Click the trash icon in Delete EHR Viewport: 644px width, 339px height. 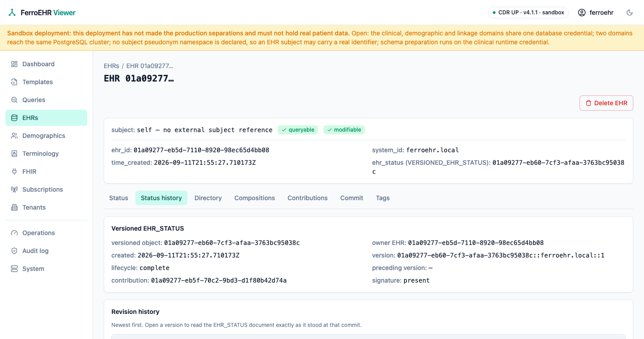[589, 103]
